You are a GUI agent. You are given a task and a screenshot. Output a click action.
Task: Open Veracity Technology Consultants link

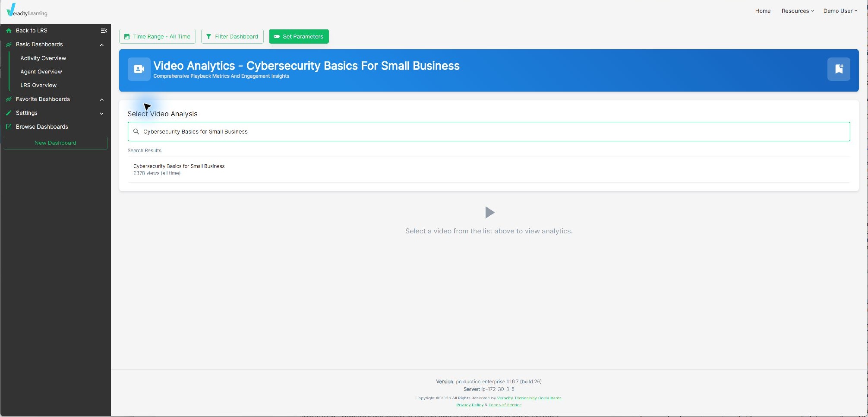[x=530, y=398]
